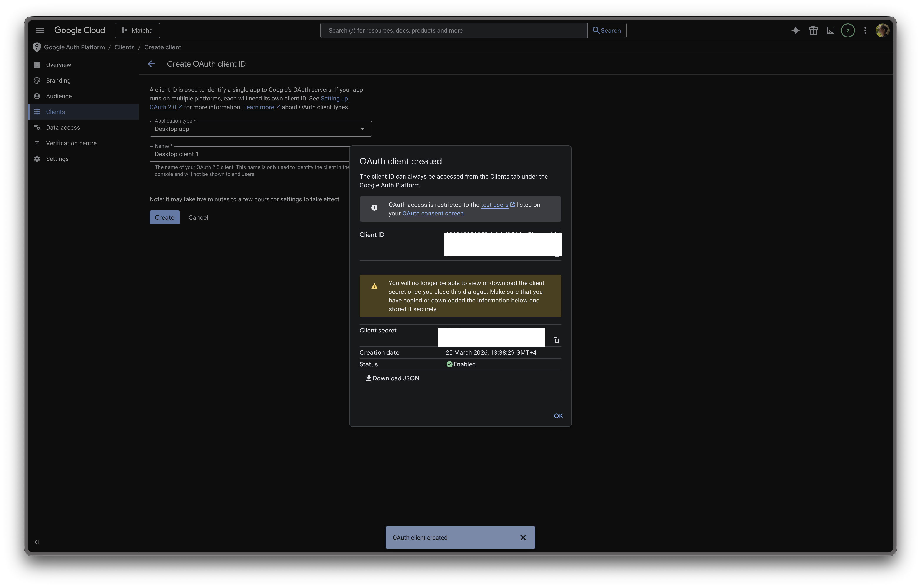
Task: View the notifications indicator showing 2
Action: [x=848, y=30]
